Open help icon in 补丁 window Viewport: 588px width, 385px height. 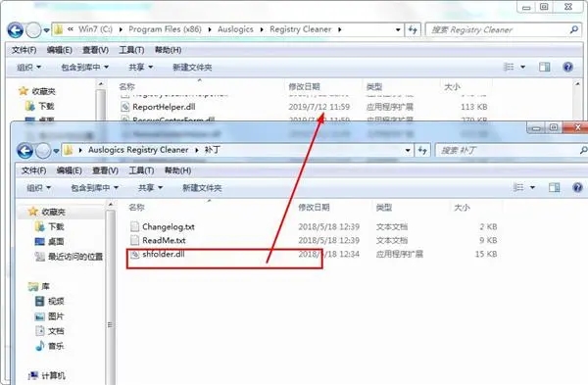[578, 187]
